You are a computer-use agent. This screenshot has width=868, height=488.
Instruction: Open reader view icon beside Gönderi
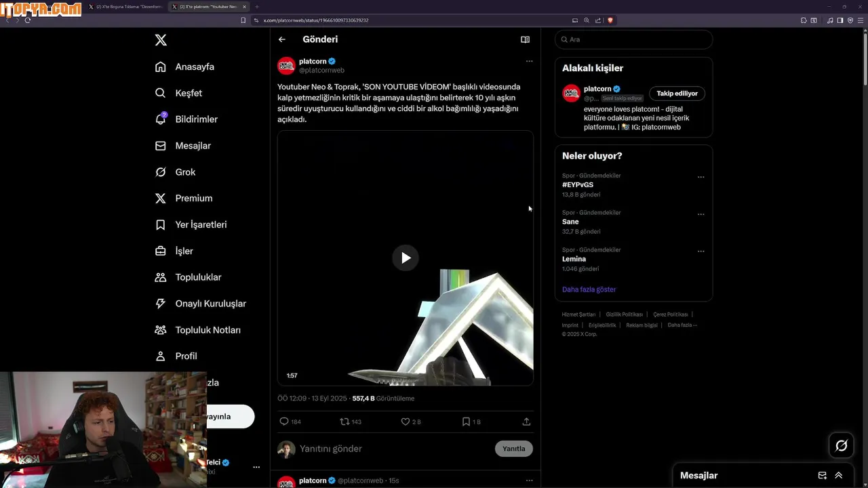[x=525, y=39]
